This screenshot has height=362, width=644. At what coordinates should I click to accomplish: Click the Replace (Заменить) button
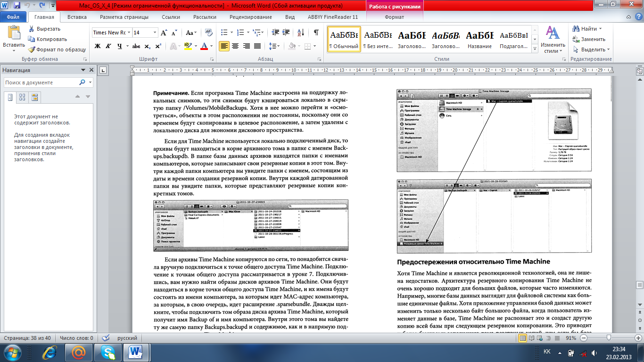(589, 39)
